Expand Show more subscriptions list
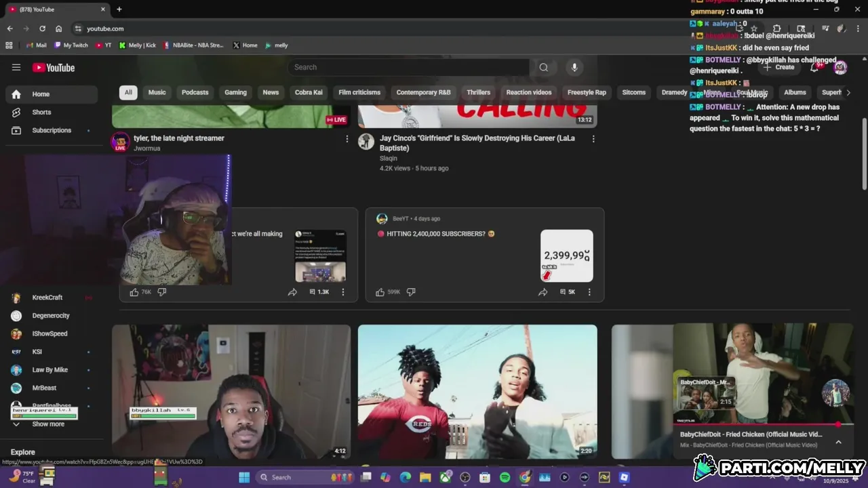 click(x=49, y=424)
